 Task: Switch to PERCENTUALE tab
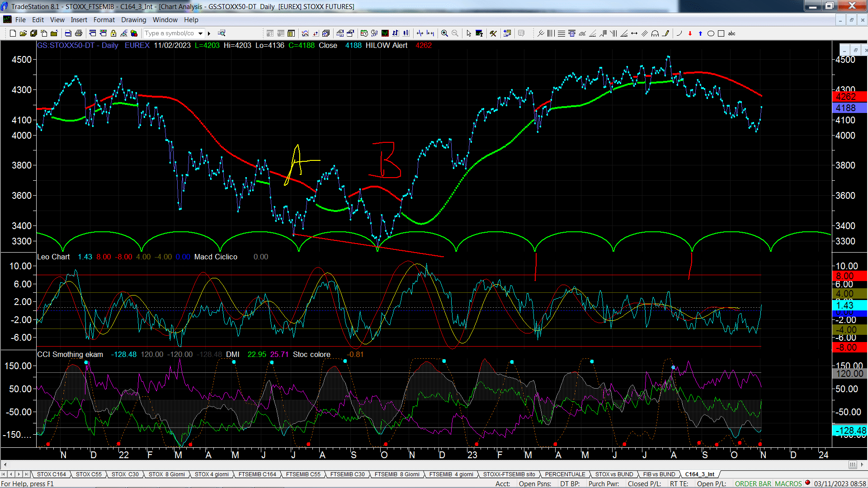point(565,474)
